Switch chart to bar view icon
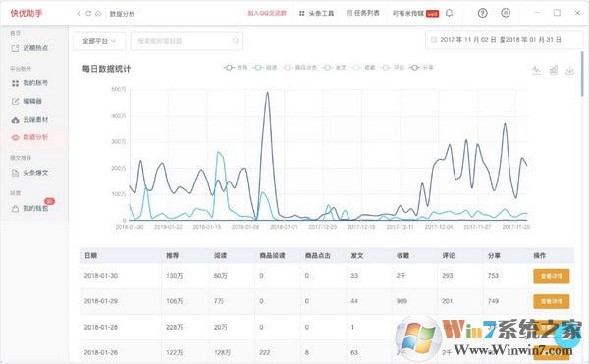 click(x=554, y=70)
